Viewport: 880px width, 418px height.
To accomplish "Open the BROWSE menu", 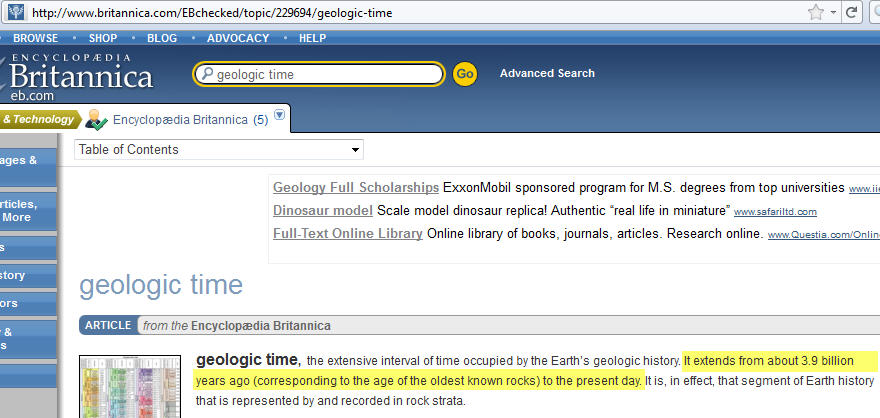I will 35,38.
